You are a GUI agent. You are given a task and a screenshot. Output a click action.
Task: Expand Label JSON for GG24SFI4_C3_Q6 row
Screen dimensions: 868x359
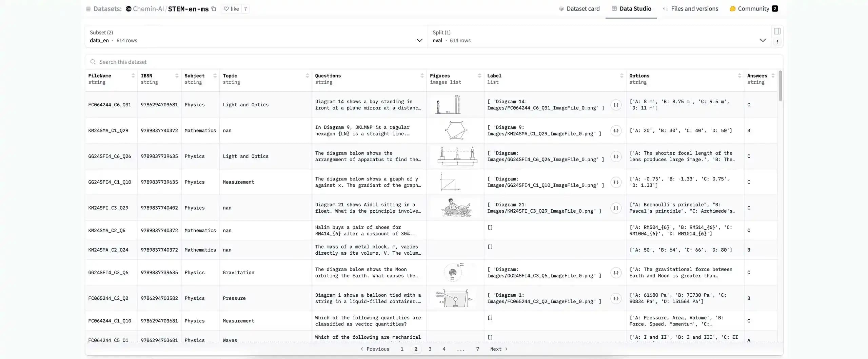pos(616,273)
